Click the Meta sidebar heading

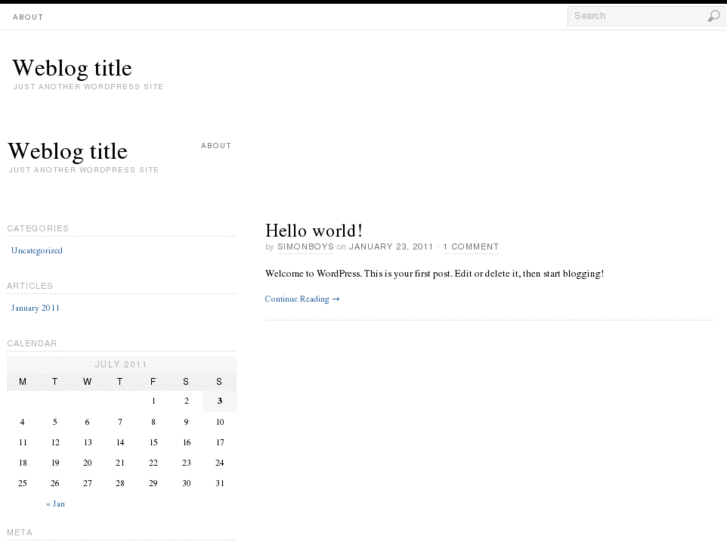click(x=20, y=533)
